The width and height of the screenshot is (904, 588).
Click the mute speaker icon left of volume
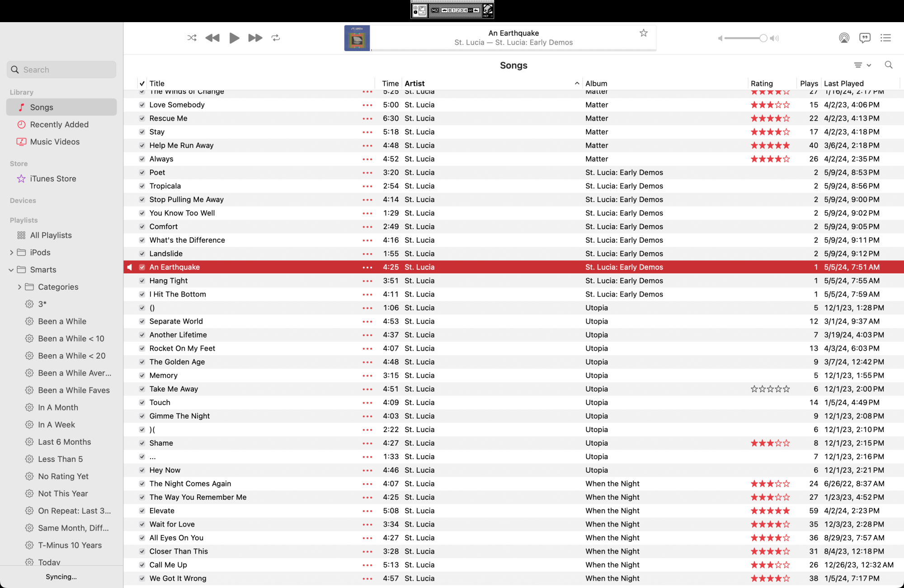tap(720, 38)
